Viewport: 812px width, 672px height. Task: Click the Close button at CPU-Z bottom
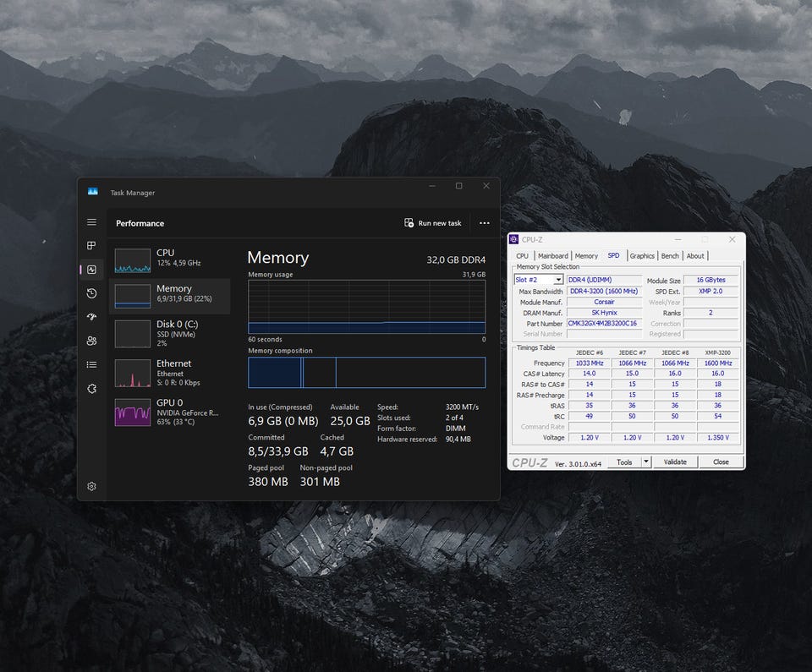(x=721, y=462)
